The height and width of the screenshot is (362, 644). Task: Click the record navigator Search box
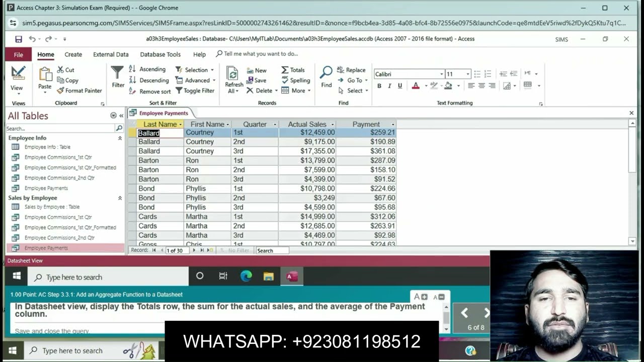272,250
